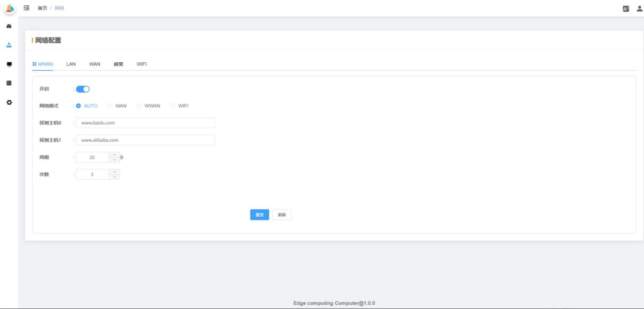
Task: Switch to the LAN tab
Action: [70, 64]
